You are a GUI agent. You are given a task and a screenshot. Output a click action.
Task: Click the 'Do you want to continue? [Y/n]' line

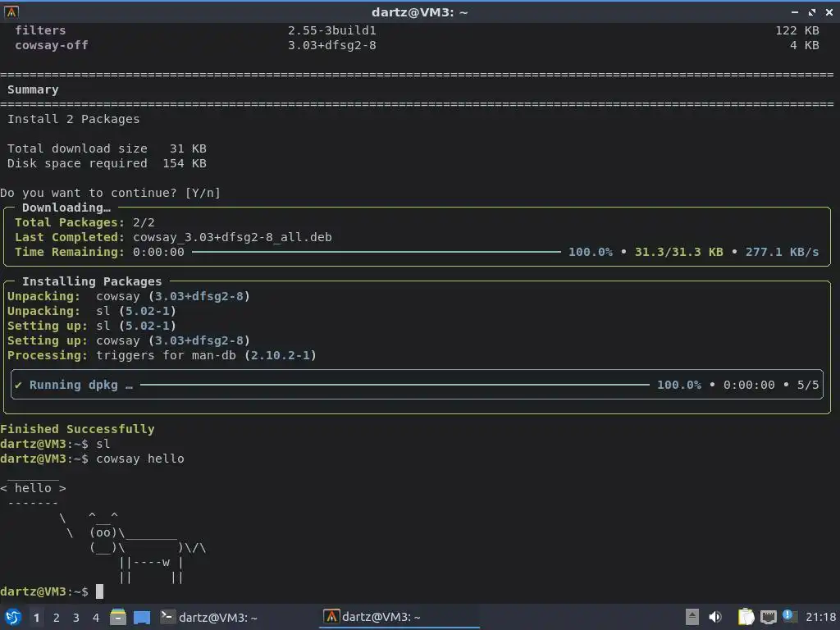(x=111, y=193)
